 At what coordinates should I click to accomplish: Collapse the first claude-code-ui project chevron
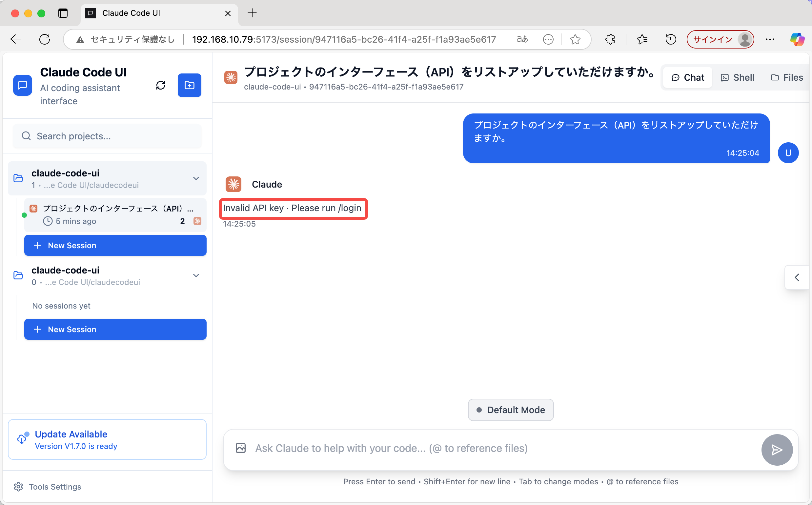pyautogui.click(x=196, y=178)
